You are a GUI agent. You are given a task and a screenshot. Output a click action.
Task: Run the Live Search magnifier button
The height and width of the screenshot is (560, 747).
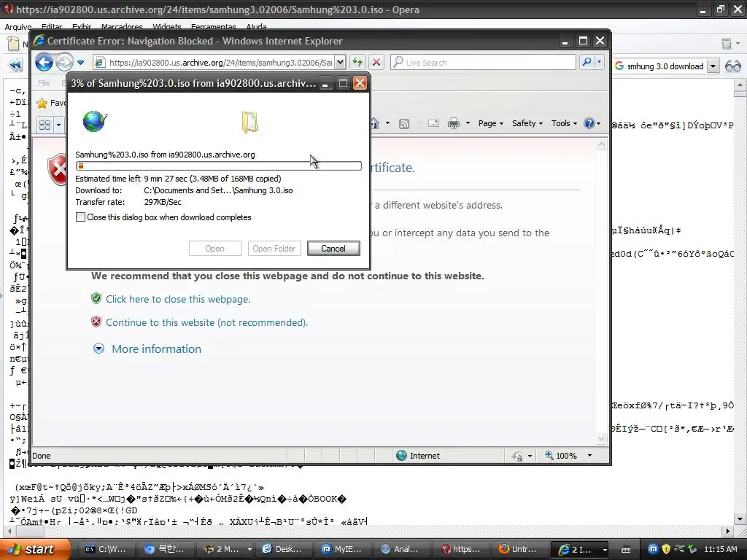pos(587,62)
